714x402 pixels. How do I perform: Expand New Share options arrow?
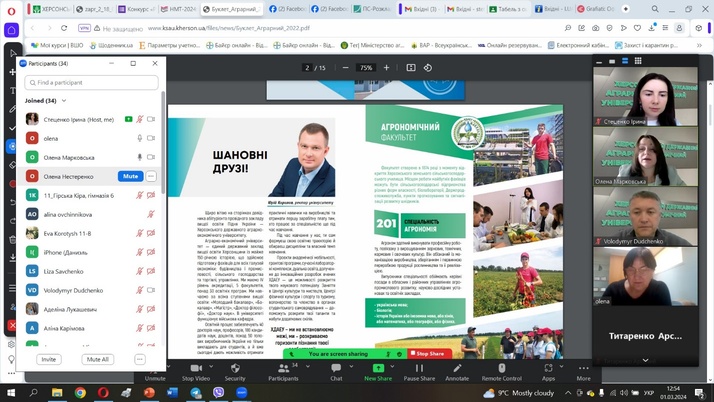pos(392,366)
